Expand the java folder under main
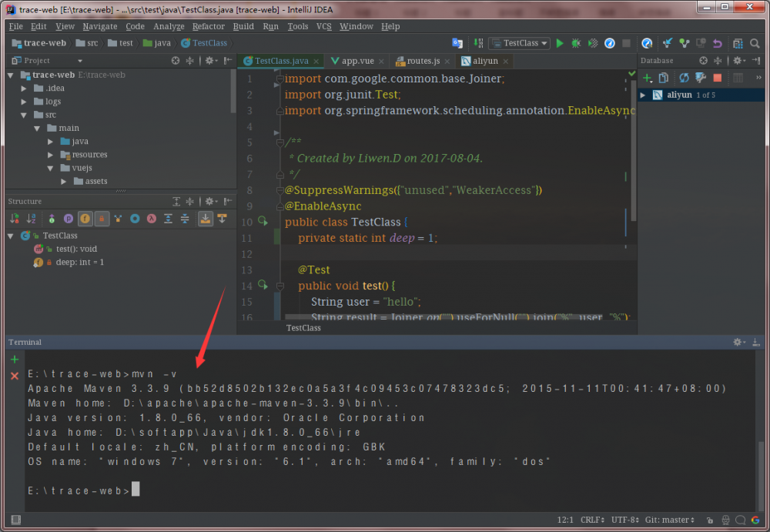770x532 pixels. 51,141
